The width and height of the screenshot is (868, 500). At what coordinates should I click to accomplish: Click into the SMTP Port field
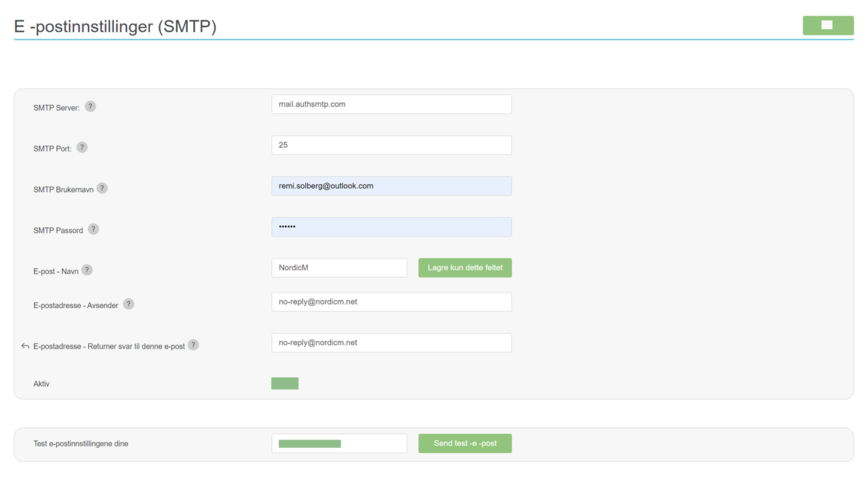[391, 145]
